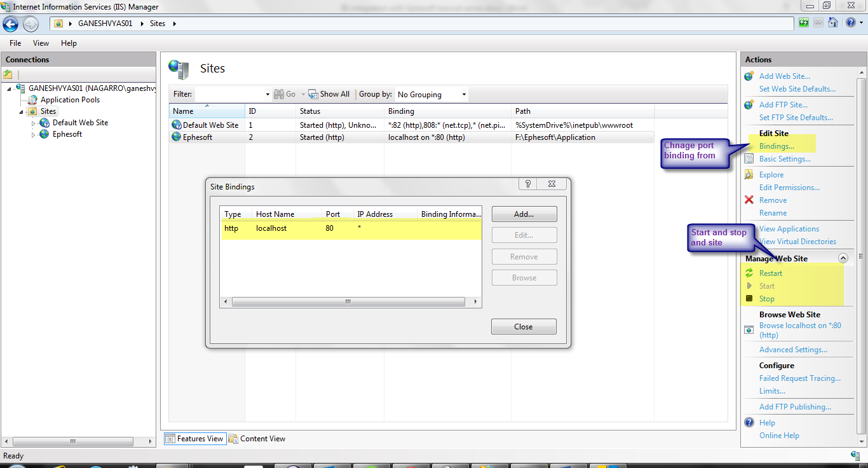Click the Rename link in Actions
The width and height of the screenshot is (868, 468).
pyautogui.click(x=773, y=213)
